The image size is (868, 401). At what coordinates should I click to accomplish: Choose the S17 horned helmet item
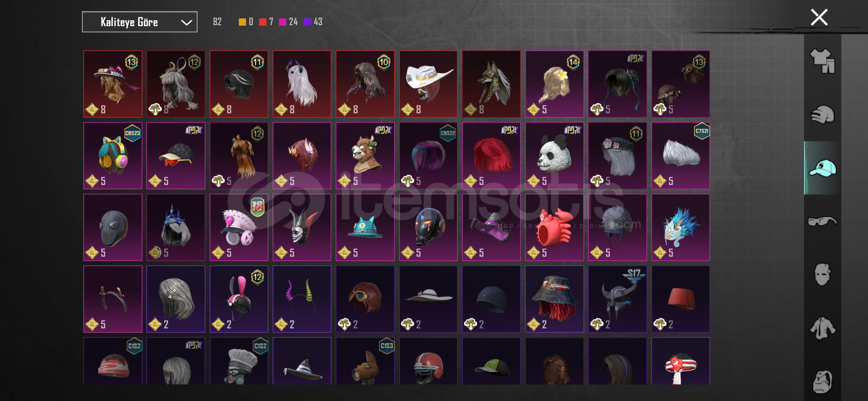(617, 299)
